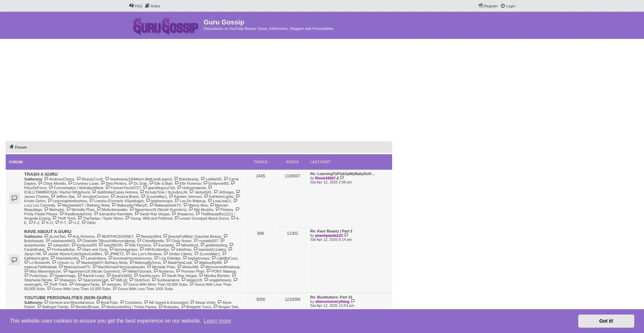Open the NikkieTutorials subforum
This screenshot has height=333, width=644.
click(x=140, y=271)
